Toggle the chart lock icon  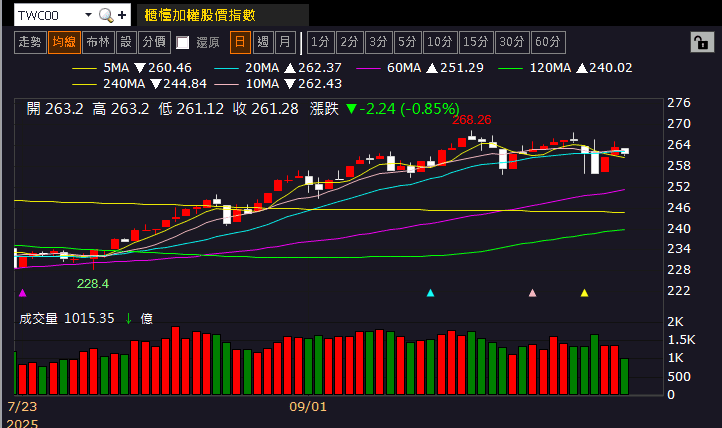[702, 43]
